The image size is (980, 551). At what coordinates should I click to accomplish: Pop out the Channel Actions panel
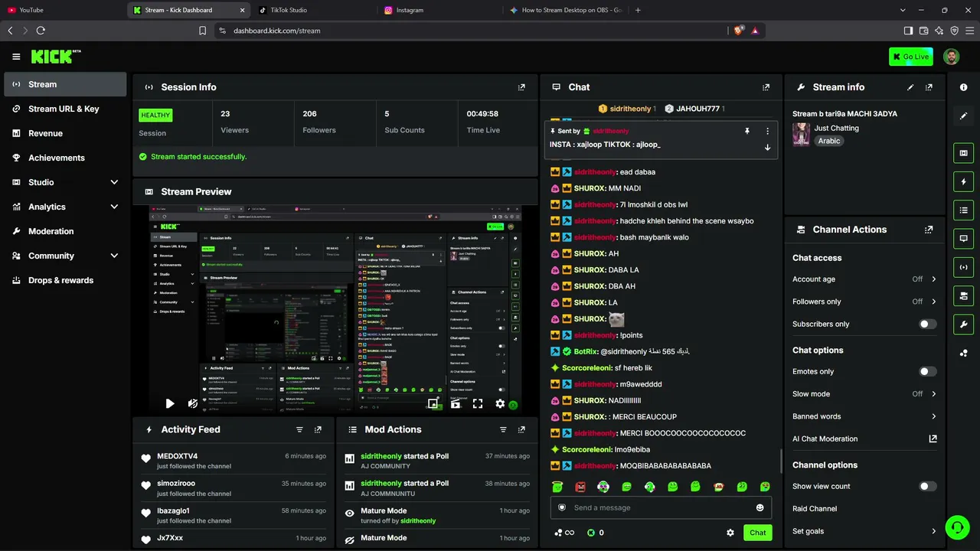coord(929,230)
